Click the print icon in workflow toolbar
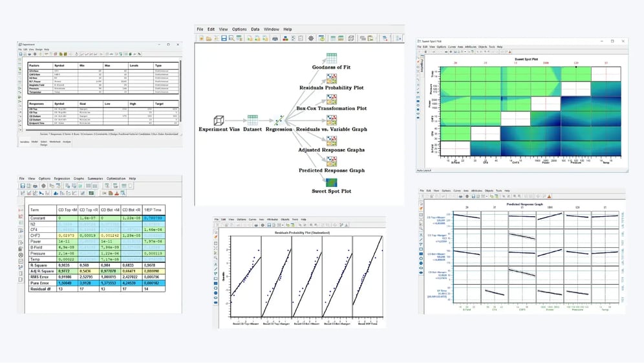Viewport: 644px width, 363px height. tap(275, 39)
